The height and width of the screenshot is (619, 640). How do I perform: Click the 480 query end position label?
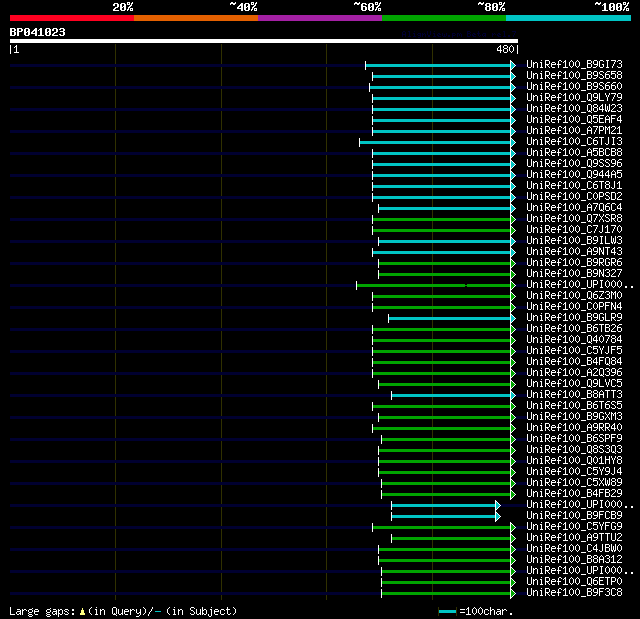[505, 49]
